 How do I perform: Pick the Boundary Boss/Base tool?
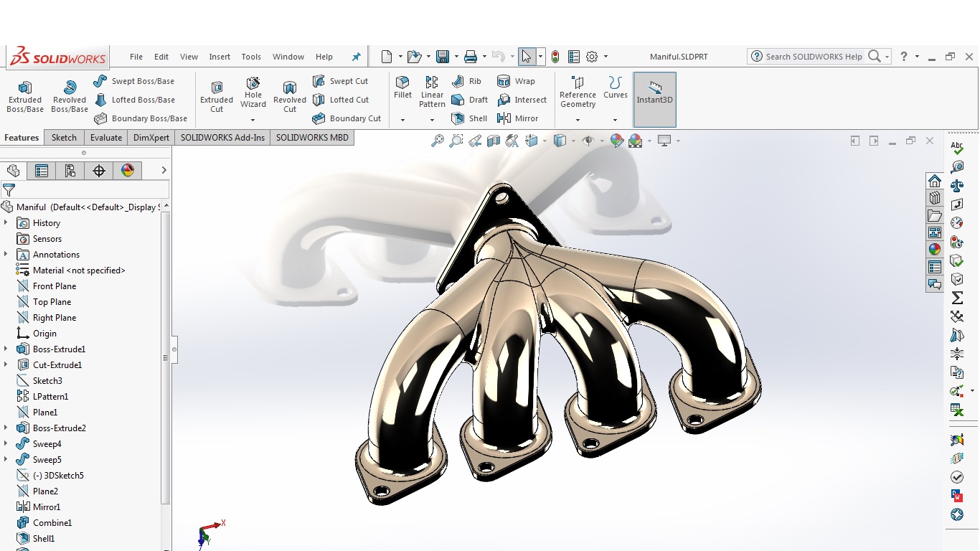[141, 118]
